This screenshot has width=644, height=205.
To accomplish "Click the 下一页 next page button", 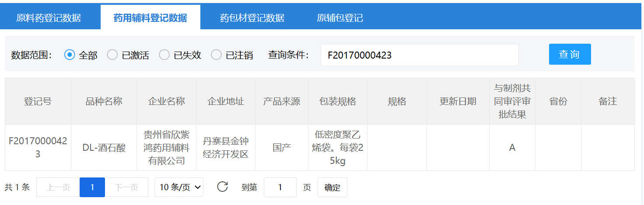I will [x=126, y=188].
